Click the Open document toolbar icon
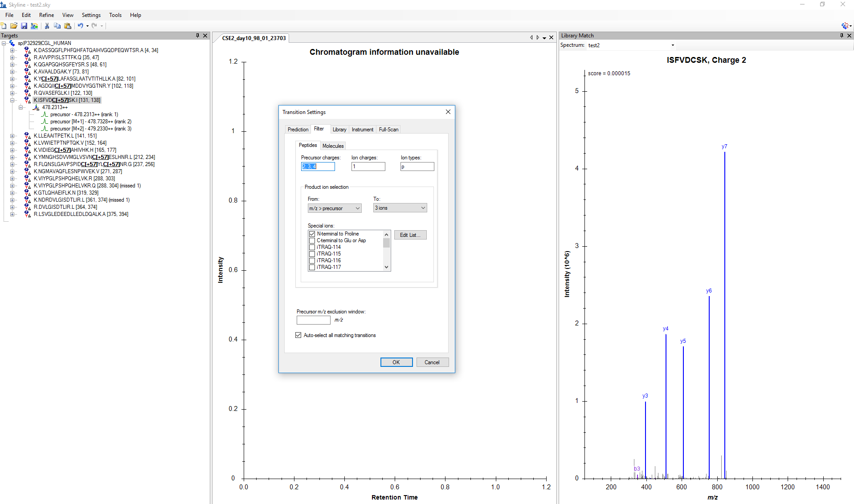Screen dimensions: 854x504 pyautogui.click(x=14, y=26)
